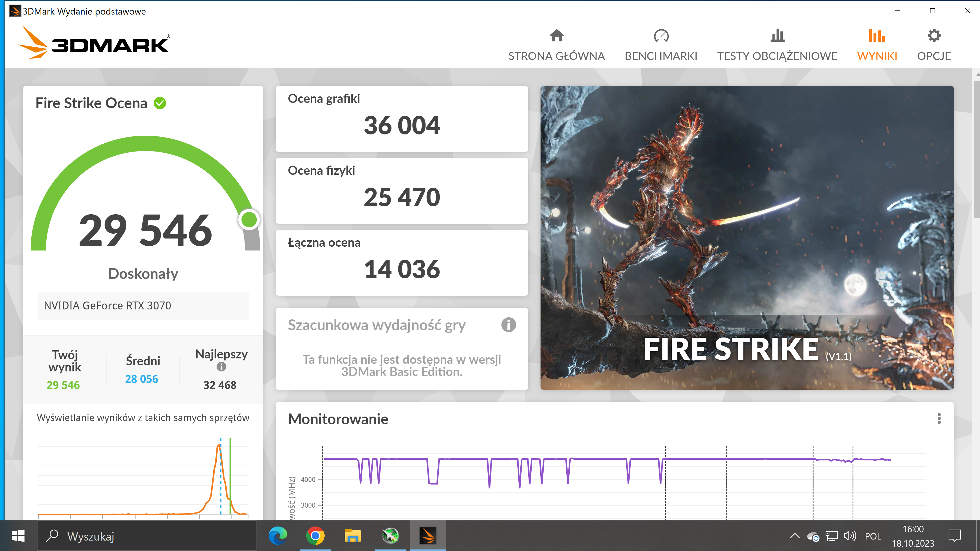
Task: Click the 3DMark taskbar icon
Action: tap(428, 536)
